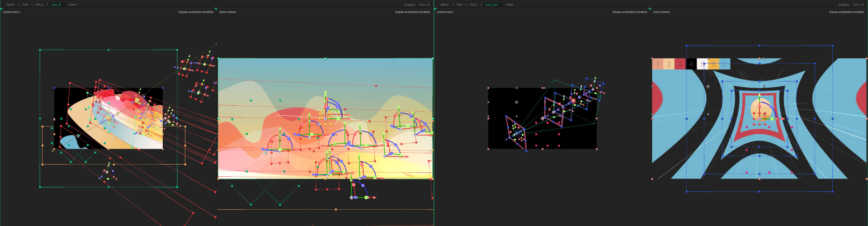Open Master in the Hyper Zoom breadcrumb bar

pos(445,5)
